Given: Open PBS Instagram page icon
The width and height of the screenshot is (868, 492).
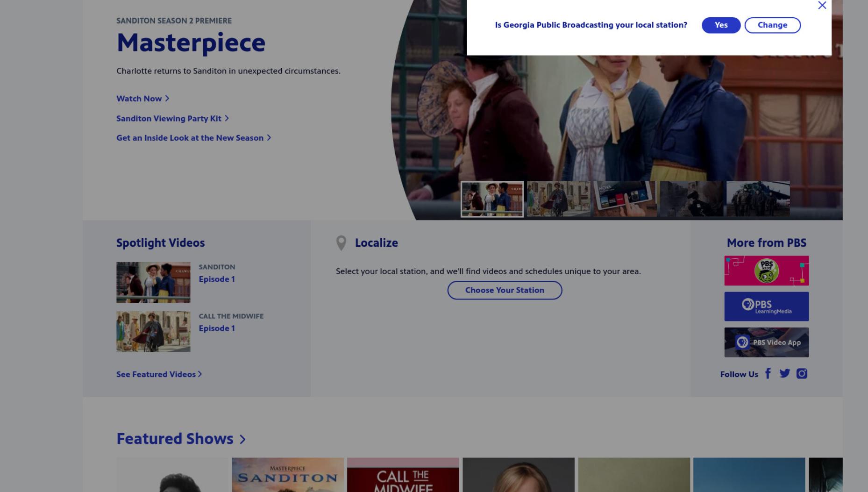Looking at the screenshot, I should pos(802,373).
